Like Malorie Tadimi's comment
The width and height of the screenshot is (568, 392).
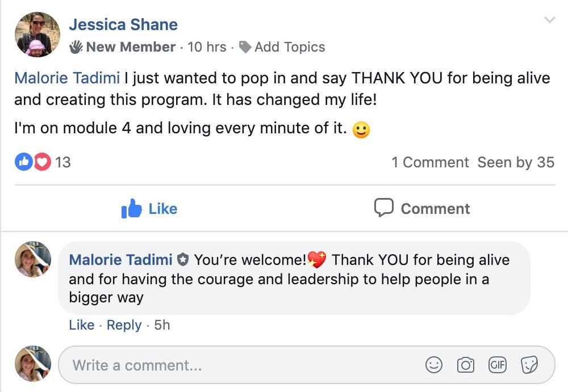[81, 325]
